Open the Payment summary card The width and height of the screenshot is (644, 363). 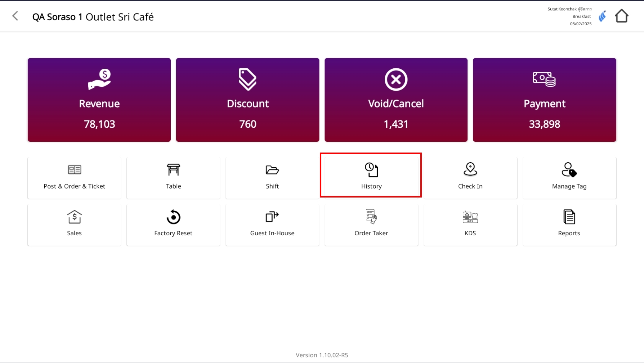pyautogui.click(x=544, y=100)
